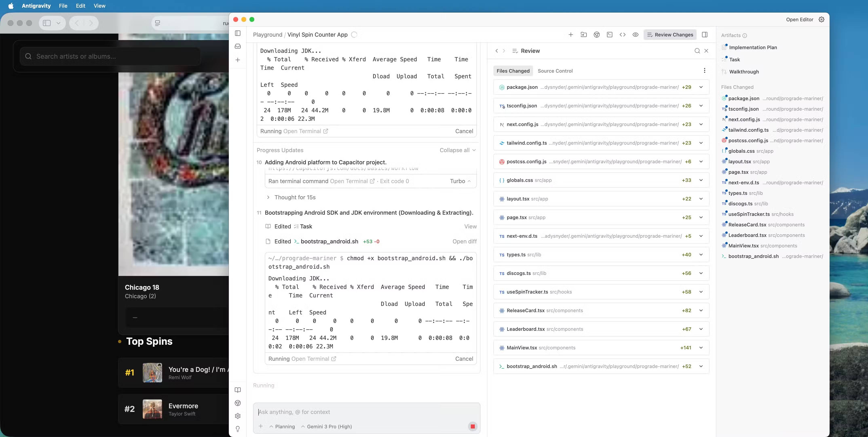Click the Review Changes button

click(x=670, y=35)
